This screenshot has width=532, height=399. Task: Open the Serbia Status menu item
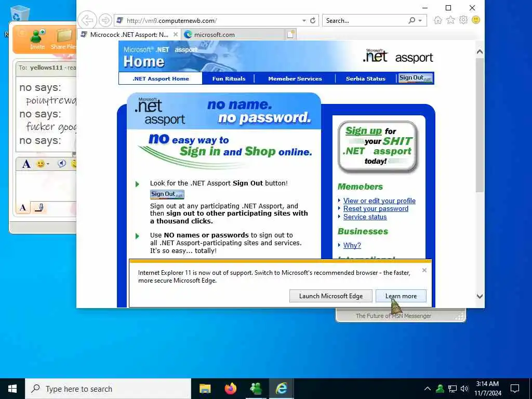click(366, 79)
